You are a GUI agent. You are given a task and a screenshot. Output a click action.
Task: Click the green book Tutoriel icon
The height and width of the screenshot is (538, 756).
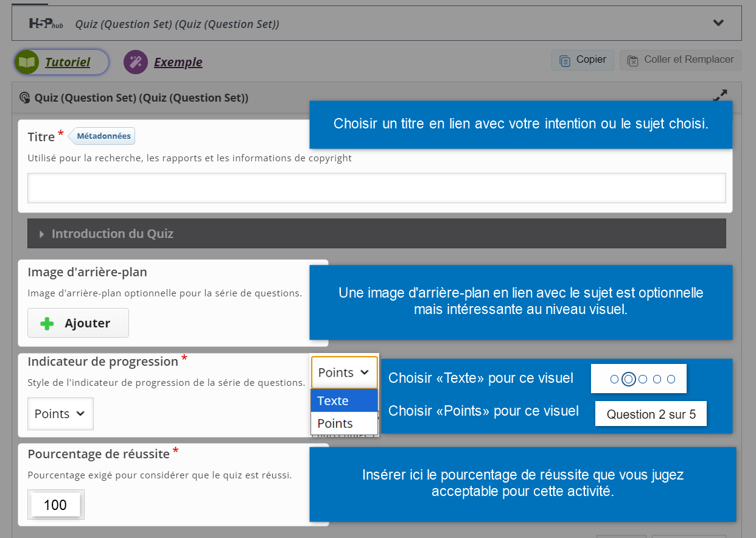(x=27, y=62)
